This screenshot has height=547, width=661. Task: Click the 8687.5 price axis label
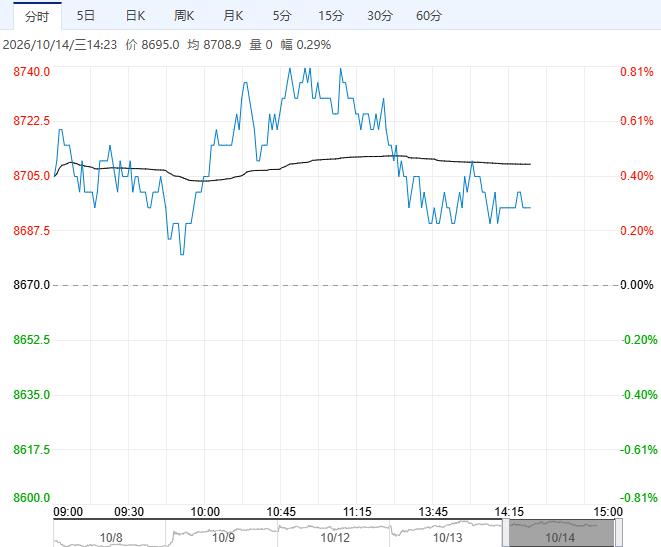click(31, 231)
